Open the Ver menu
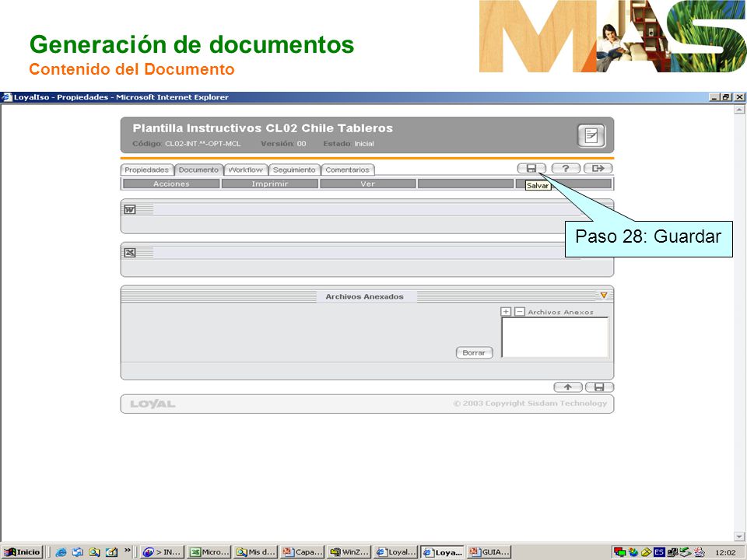Image resolution: width=747 pixels, height=560 pixels. click(x=368, y=184)
